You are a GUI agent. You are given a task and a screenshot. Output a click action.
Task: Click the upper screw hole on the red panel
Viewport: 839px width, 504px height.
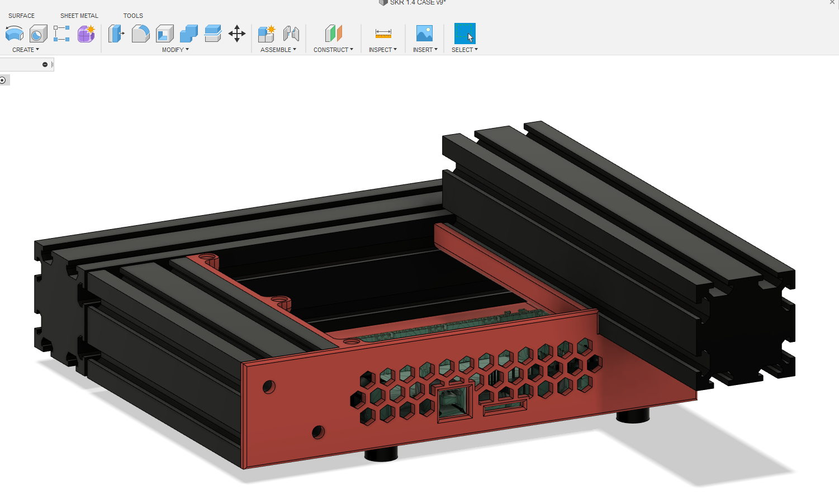point(269,387)
